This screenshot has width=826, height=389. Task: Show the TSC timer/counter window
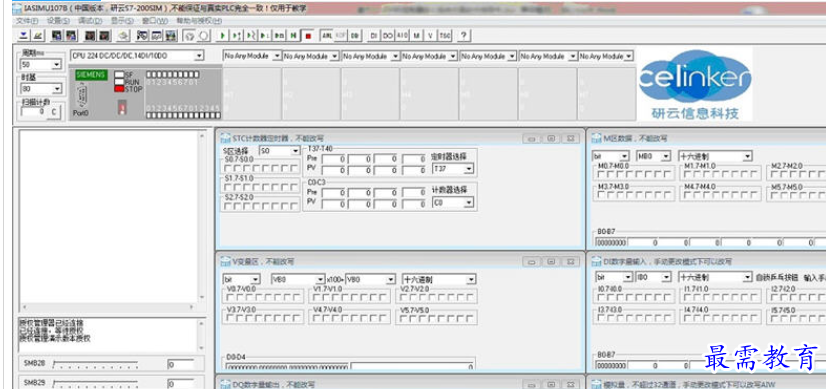pyautogui.click(x=445, y=35)
